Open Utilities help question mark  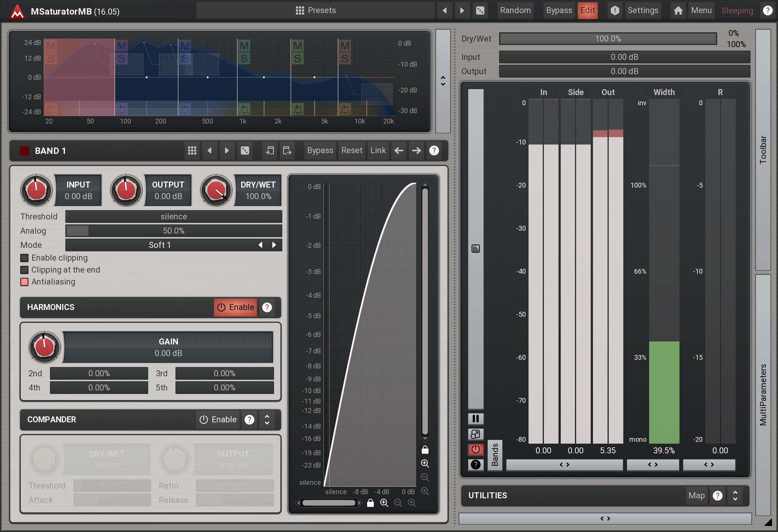[x=717, y=496]
